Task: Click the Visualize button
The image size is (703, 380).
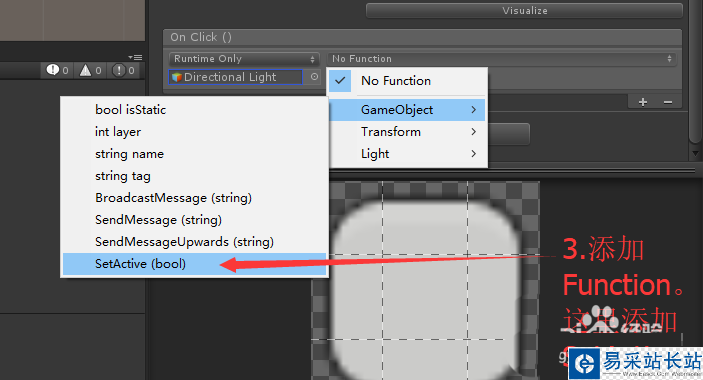Action: [524, 10]
